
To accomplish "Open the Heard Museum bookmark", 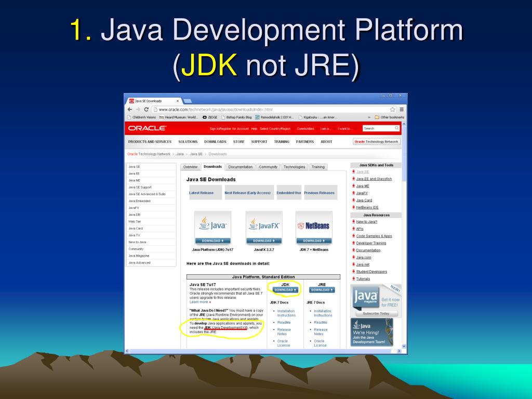I will (179, 117).
